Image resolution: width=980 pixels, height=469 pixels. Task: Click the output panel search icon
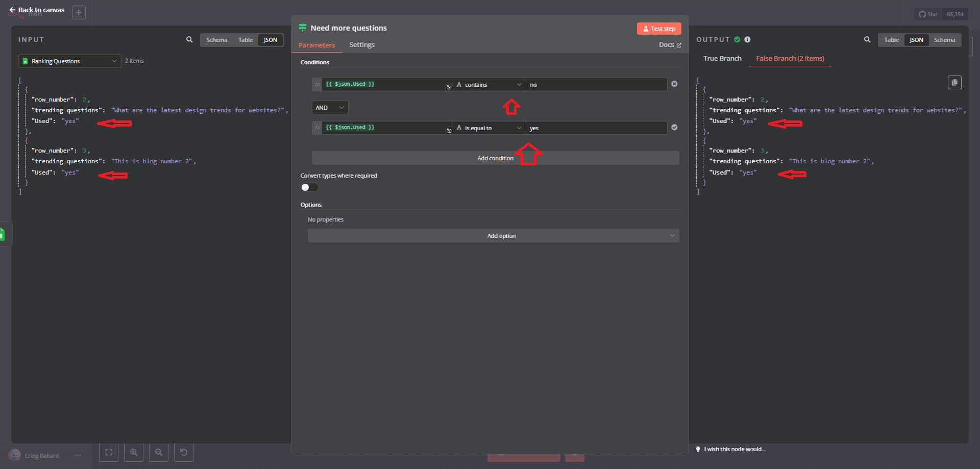pos(867,40)
